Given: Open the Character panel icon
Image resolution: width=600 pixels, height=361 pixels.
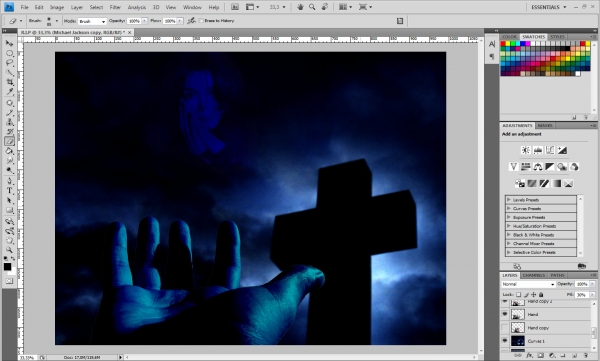Looking at the screenshot, I should (x=492, y=44).
